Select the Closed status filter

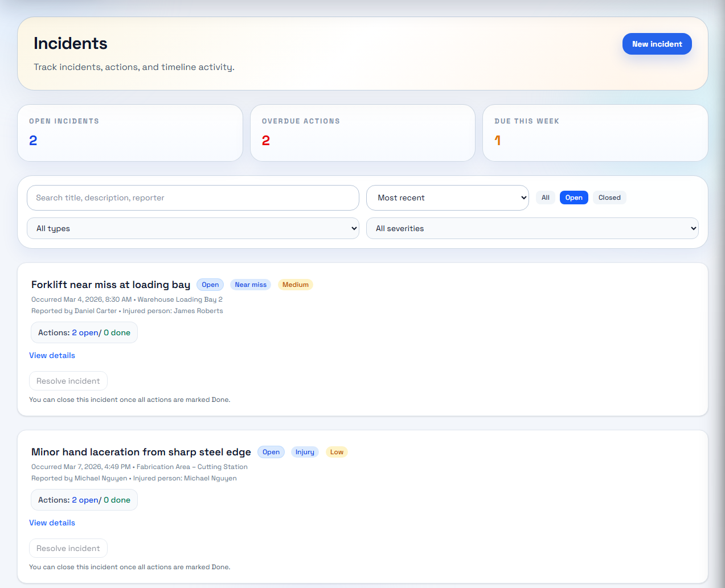[x=609, y=198]
